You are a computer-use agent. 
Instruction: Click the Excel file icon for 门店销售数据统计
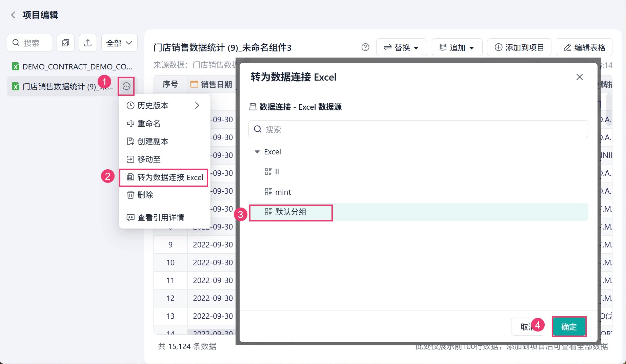[x=15, y=86]
